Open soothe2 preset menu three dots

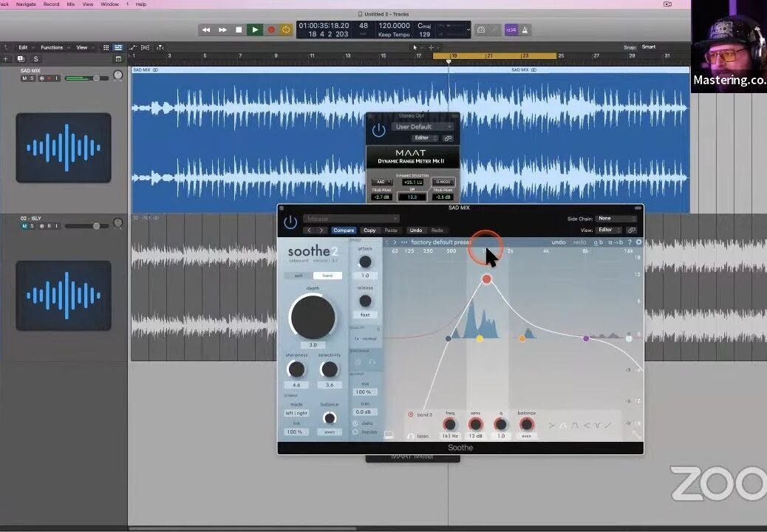[x=404, y=242]
